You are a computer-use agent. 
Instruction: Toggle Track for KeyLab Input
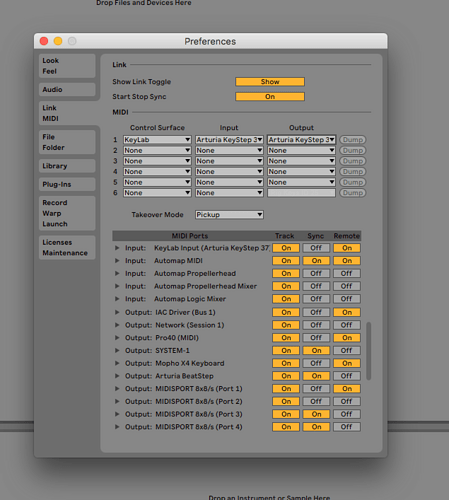click(x=286, y=248)
